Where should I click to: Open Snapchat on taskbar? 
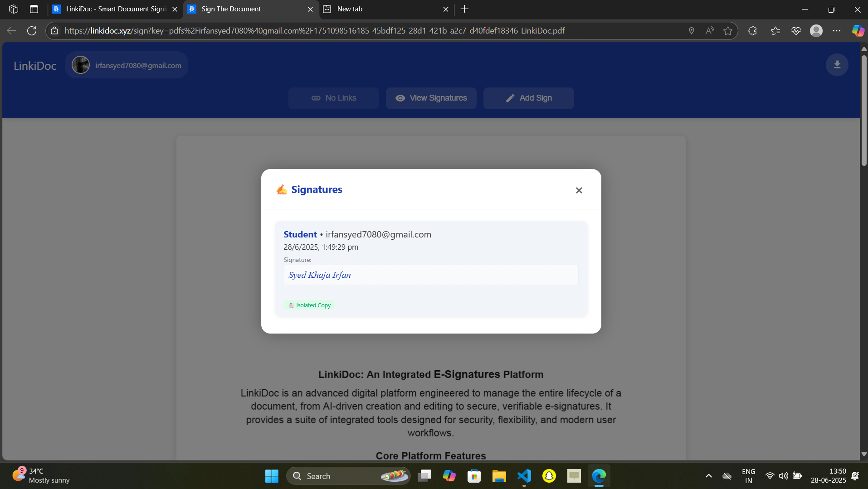pyautogui.click(x=549, y=476)
